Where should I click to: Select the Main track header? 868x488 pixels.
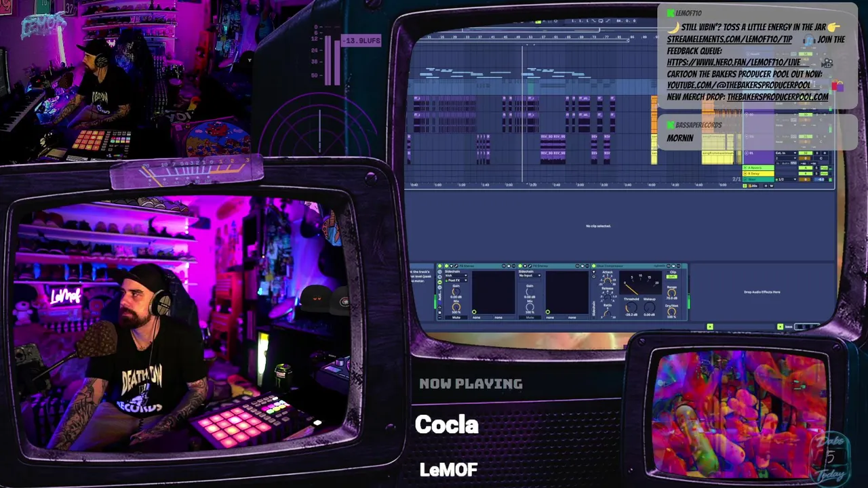759,179
